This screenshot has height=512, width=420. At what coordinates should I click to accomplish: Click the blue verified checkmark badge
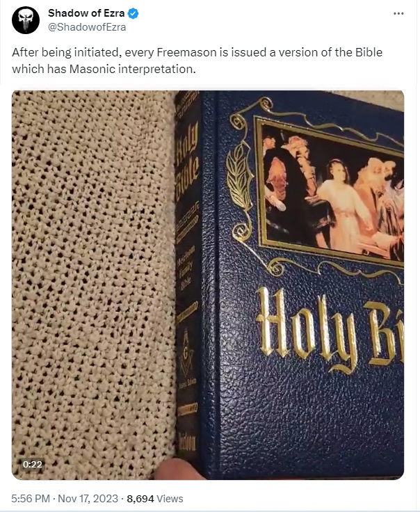133,13
